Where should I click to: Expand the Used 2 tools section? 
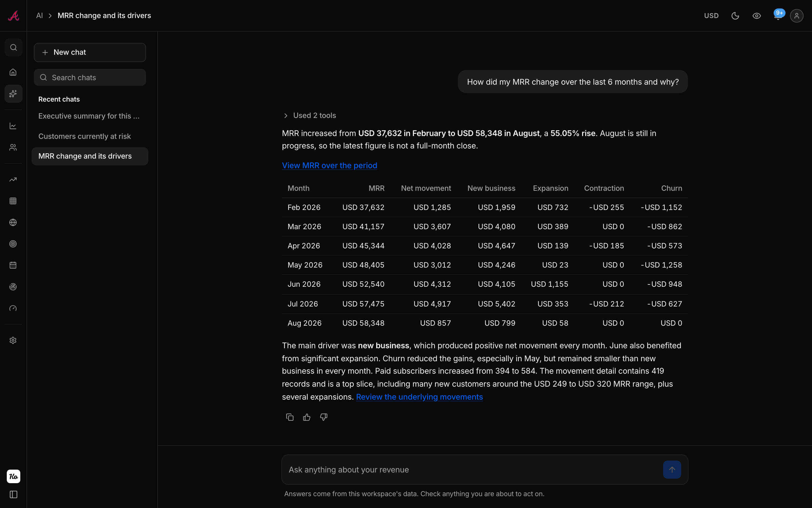pyautogui.click(x=309, y=116)
